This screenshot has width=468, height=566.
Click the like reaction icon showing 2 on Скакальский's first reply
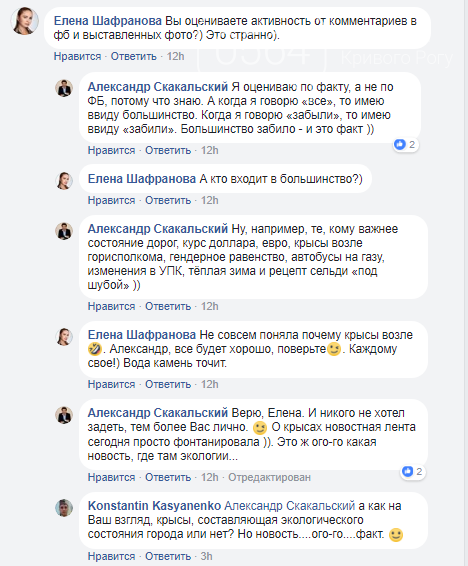[400, 144]
